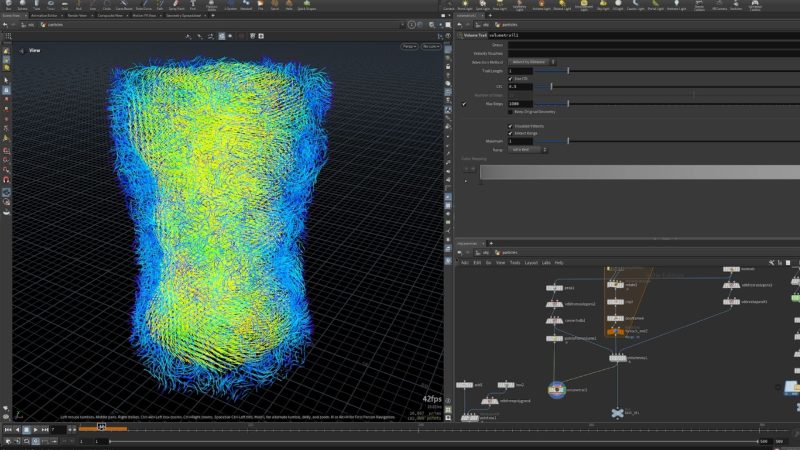Click the obj path button in parameters
Viewport: 800px width, 450px height.
coord(485,24)
